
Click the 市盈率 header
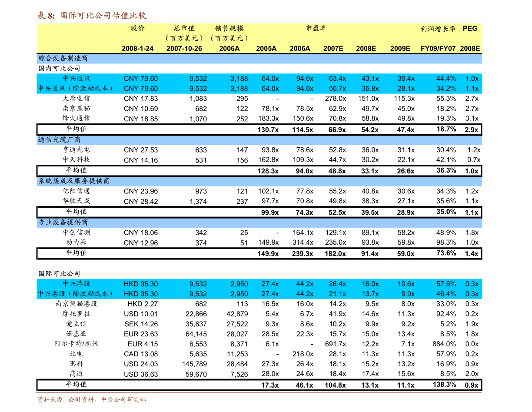316,29
